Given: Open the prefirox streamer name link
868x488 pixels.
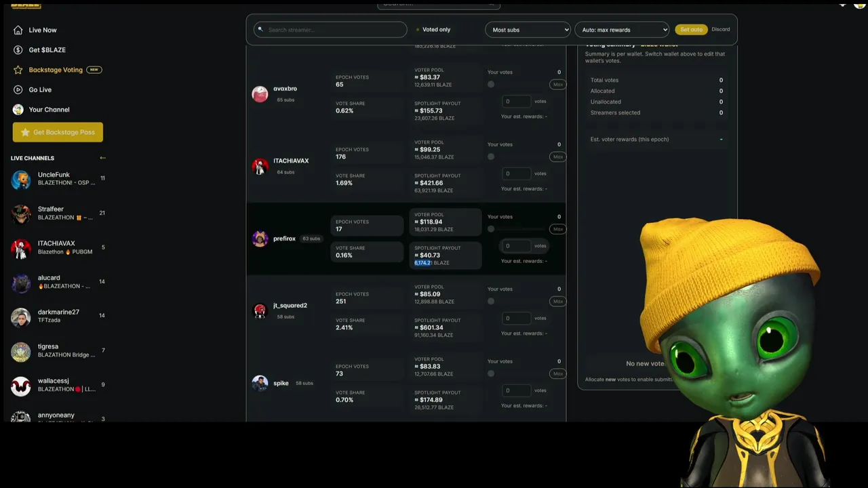Looking at the screenshot, I should click(284, 239).
